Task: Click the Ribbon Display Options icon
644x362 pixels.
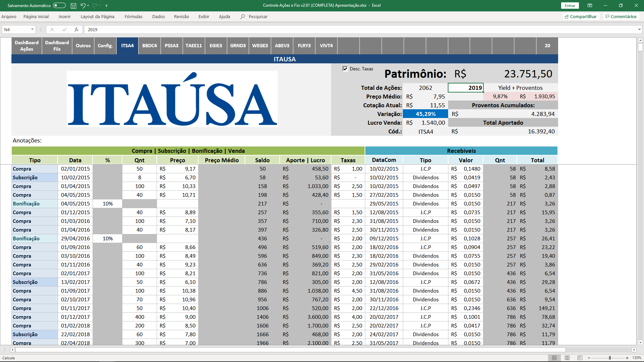Action: pyautogui.click(x=590, y=5)
